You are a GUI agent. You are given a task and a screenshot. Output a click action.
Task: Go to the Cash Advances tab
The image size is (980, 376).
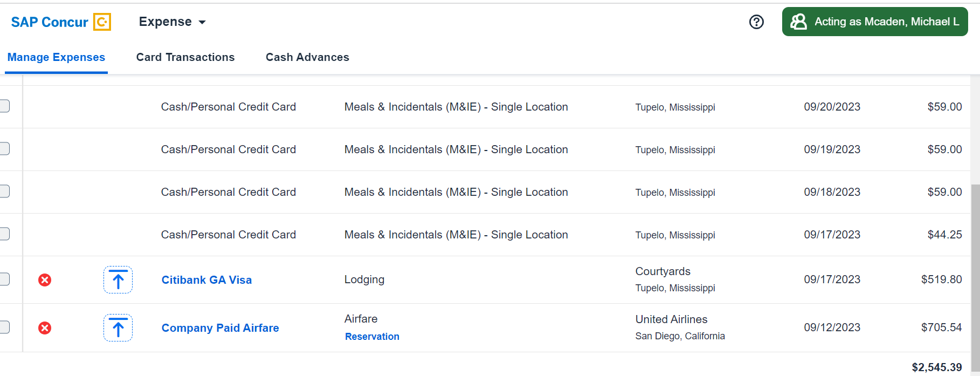(307, 57)
